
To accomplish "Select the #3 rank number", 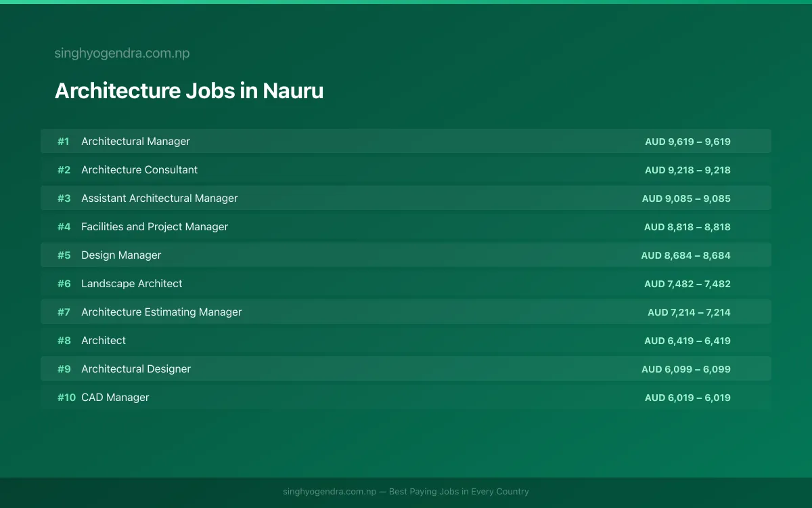I will click(x=64, y=198).
